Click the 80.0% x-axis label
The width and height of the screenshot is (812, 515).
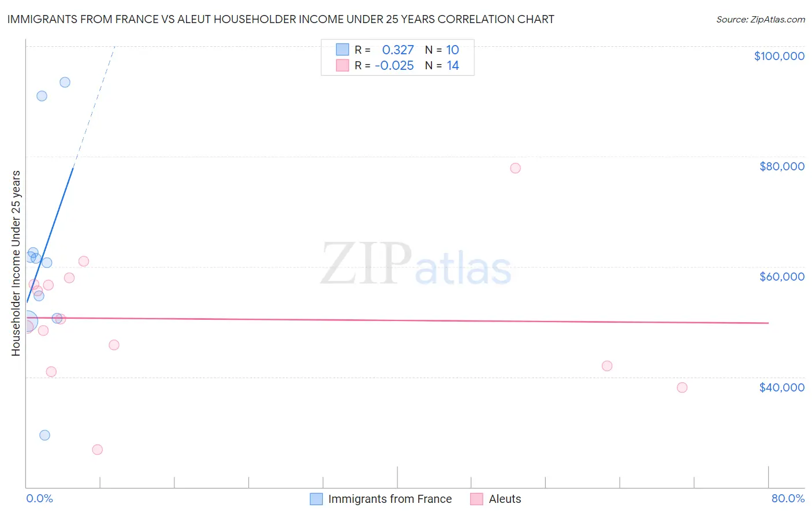point(788,498)
